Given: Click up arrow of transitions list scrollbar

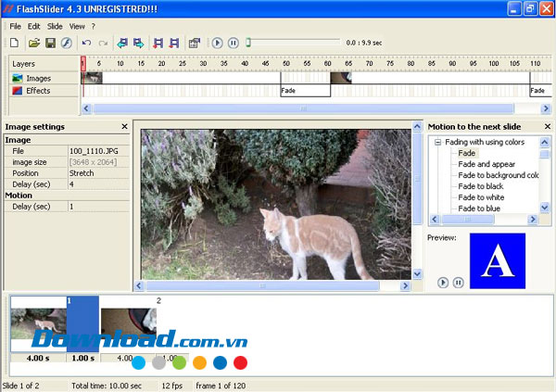Looking at the screenshot, I should (545, 143).
